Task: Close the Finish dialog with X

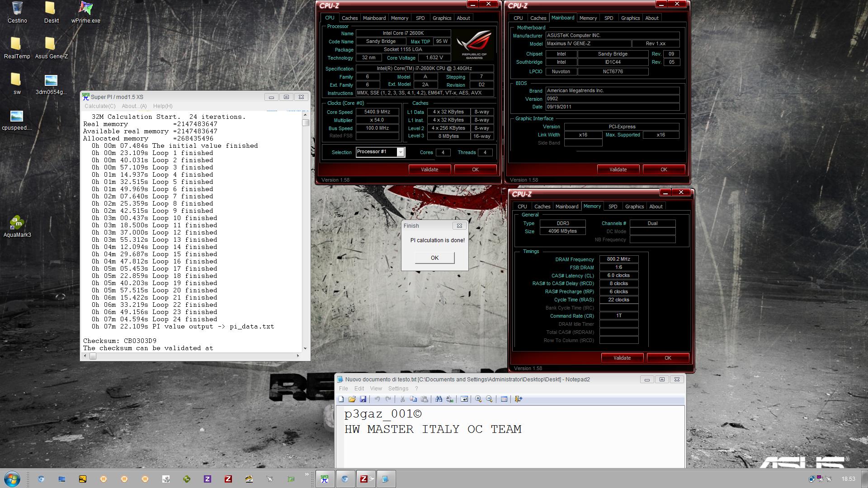Action: click(459, 225)
